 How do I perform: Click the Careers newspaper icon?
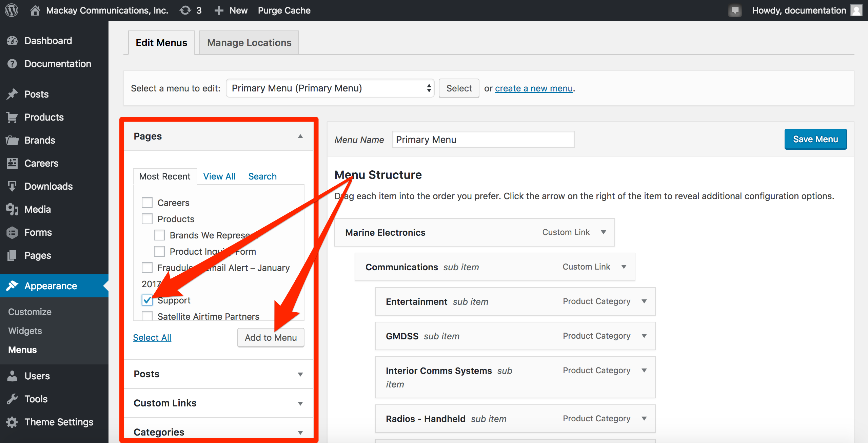(x=12, y=163)
